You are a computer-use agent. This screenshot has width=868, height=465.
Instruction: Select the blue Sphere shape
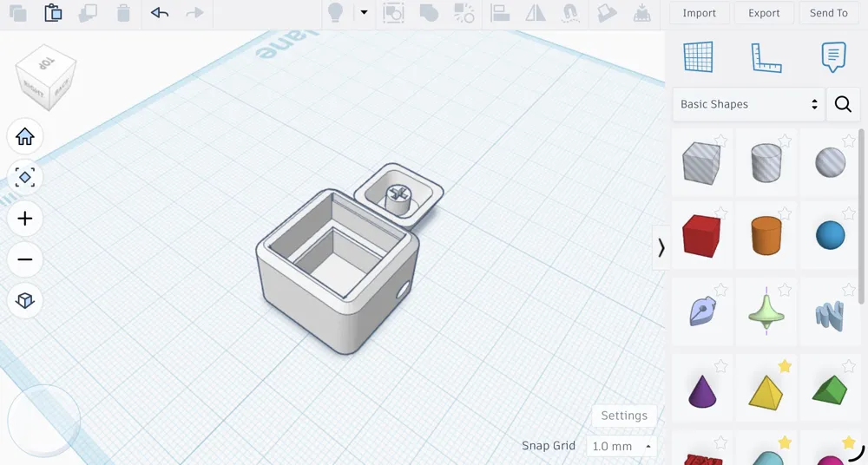831,235
